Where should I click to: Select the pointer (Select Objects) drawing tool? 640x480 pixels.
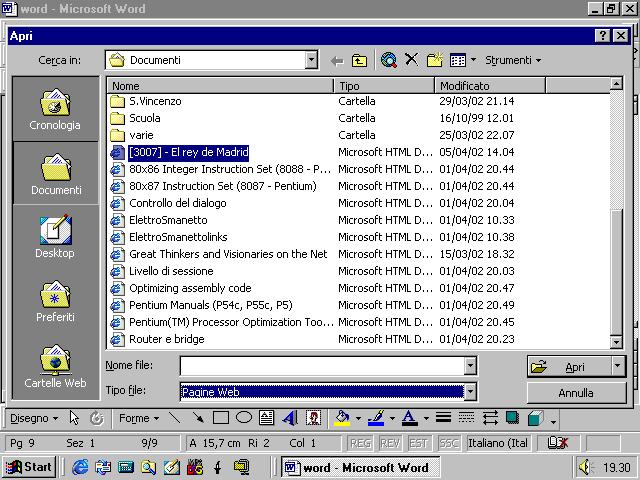74,418
